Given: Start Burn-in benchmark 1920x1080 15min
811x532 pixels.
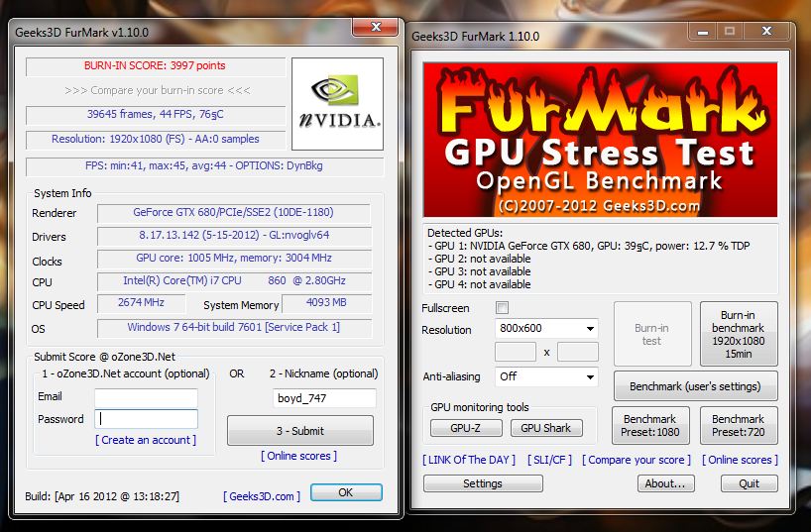Looking at the screenshot, I should (739, 334).
